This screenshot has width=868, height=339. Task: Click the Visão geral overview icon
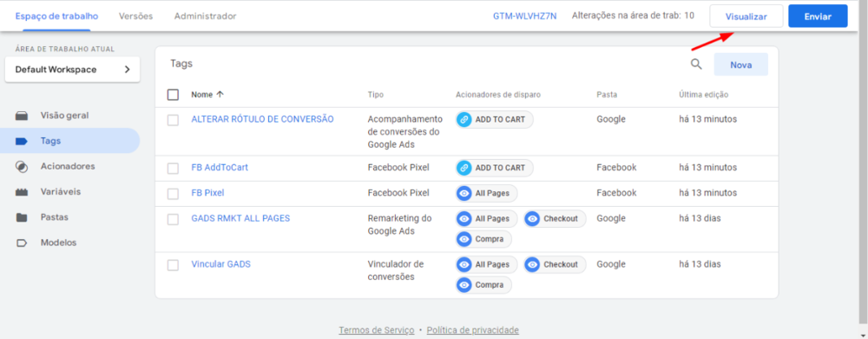tap(22, 116)
